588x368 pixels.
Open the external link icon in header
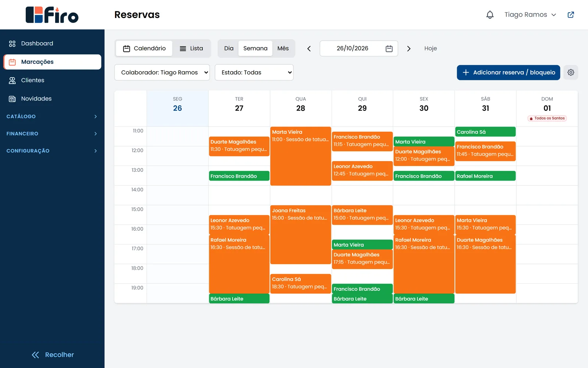(x=571, y=15)
